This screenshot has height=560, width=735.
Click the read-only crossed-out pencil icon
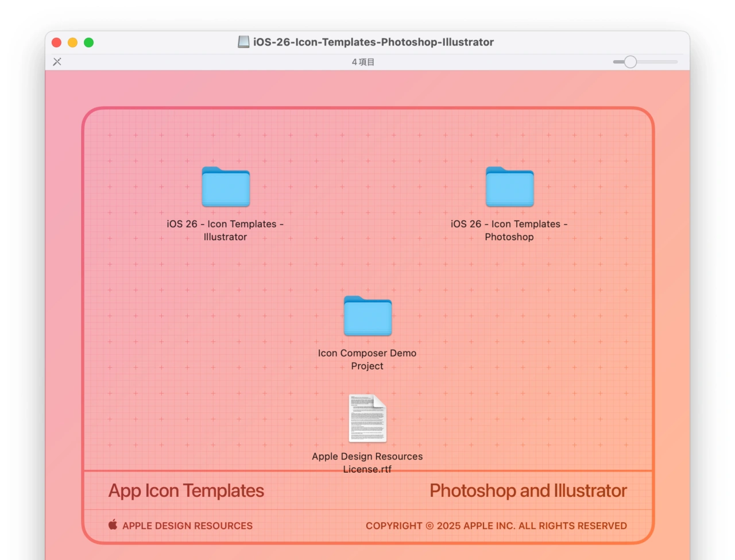(57, 61)
